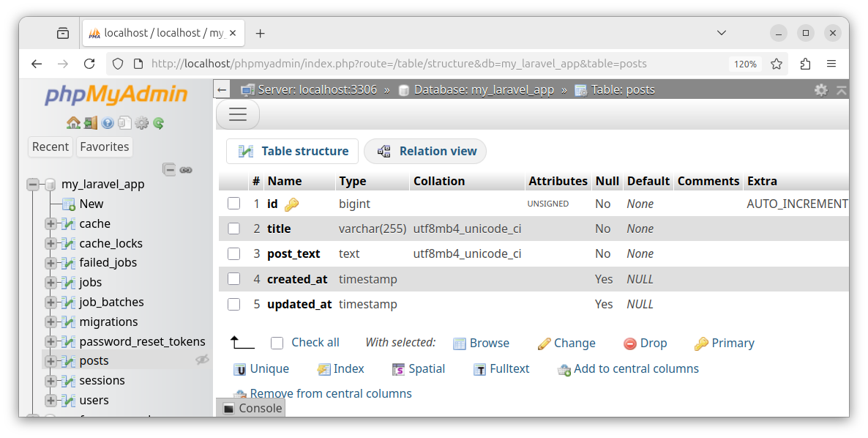Screen dimensions: 868x438
Task: Expand the cache_locks table node
Action: (x=51, y=243)
